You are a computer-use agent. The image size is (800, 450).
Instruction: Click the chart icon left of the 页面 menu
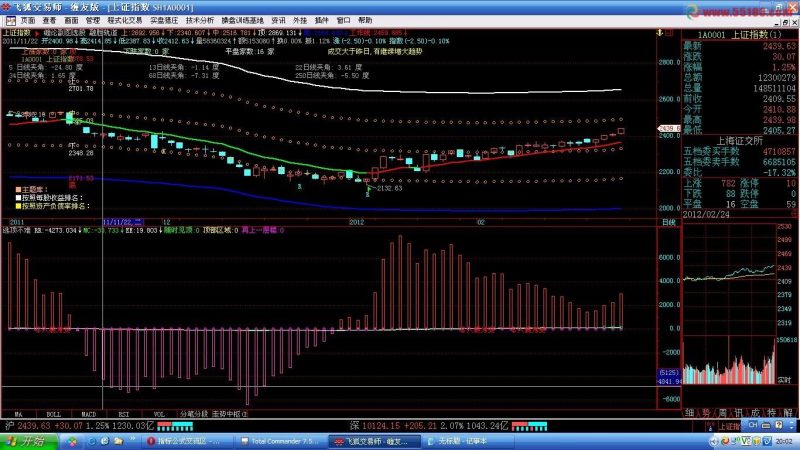pyautogui.click(x=10, y=20)
